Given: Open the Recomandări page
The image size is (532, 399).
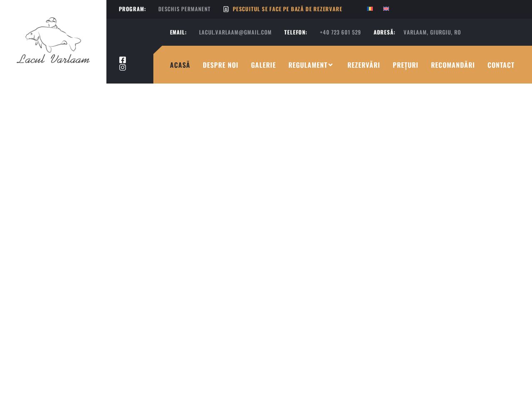Looking at the screenshot, I should click(453, 65).
